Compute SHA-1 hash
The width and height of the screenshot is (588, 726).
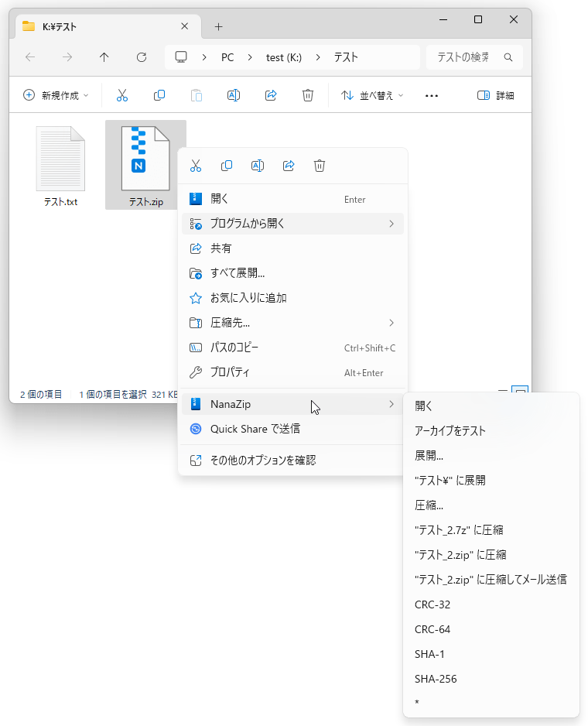point(491,654)
